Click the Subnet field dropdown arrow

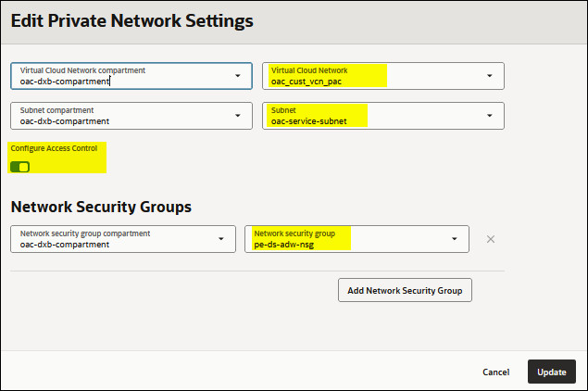pos(489,116)
